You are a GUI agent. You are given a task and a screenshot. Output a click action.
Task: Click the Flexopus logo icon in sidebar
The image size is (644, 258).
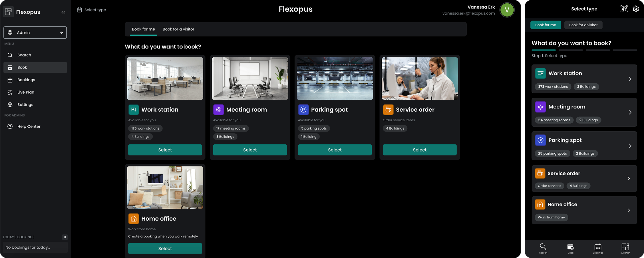click(x=8, y=12)
